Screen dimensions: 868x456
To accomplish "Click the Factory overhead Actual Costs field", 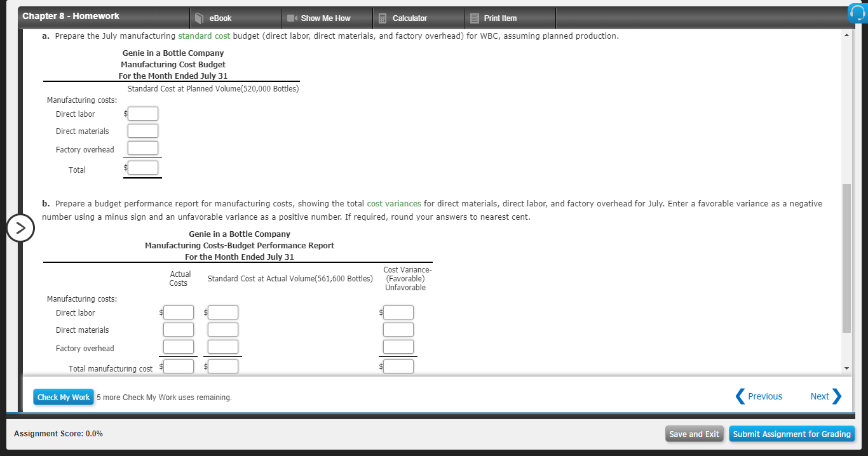I will (179, 346).
